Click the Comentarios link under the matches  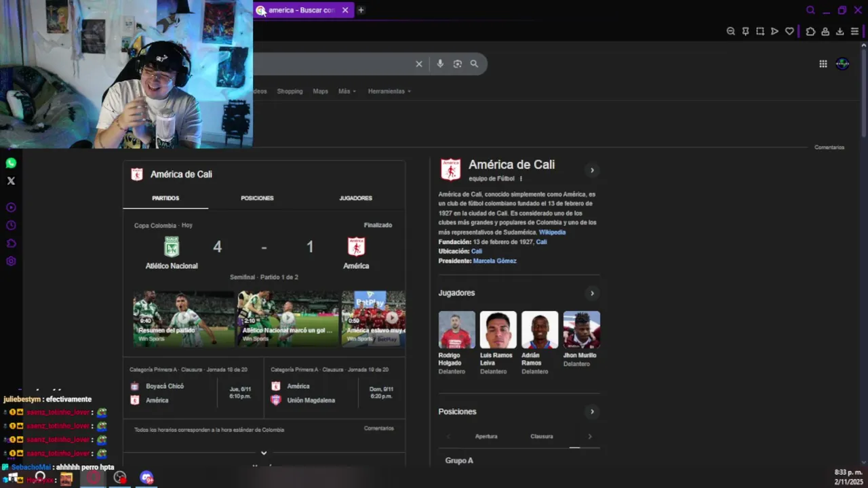coord(378,428)
